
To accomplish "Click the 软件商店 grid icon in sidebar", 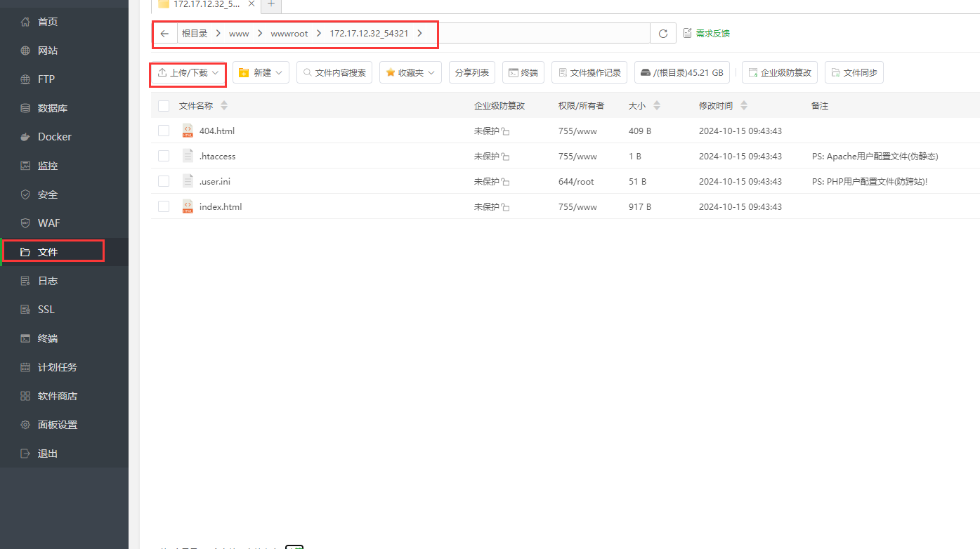I will pyautogui.click(x=26, y=396).
